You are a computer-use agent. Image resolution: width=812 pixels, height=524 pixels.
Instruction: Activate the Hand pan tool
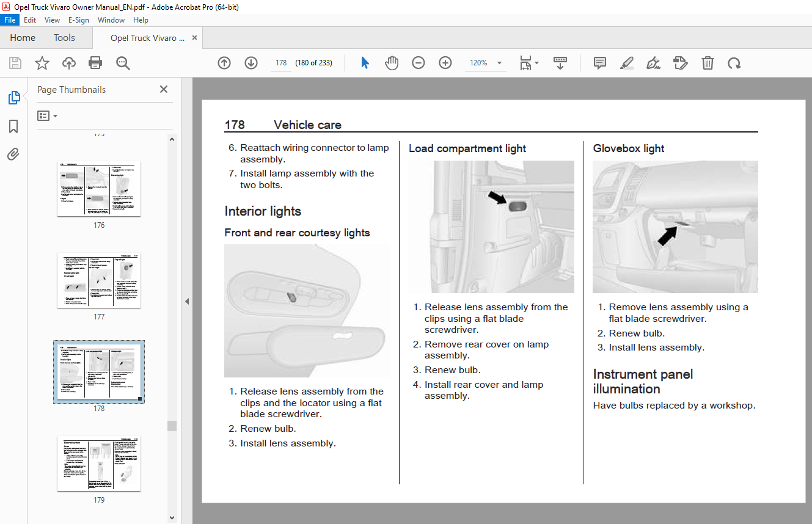pos(392,63)
